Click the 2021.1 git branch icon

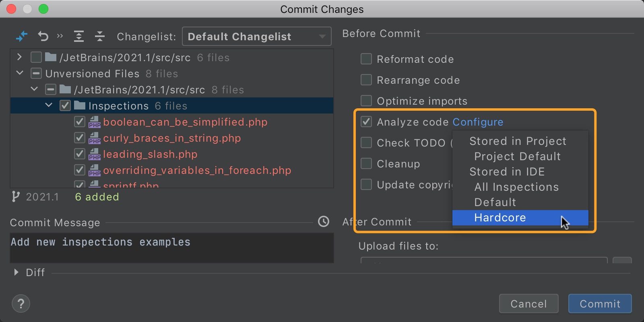coord(16,197)
